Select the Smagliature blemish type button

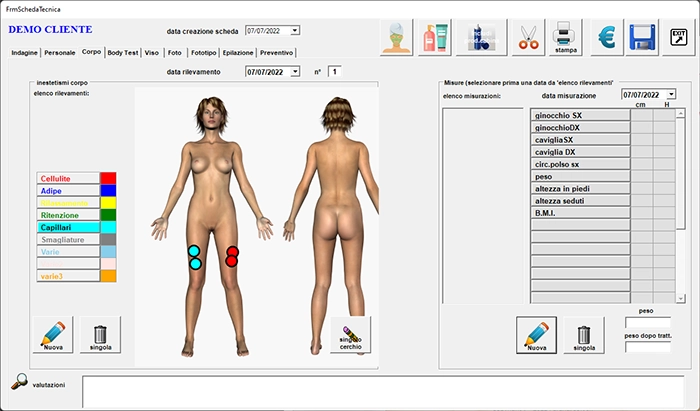click(68, 240)
